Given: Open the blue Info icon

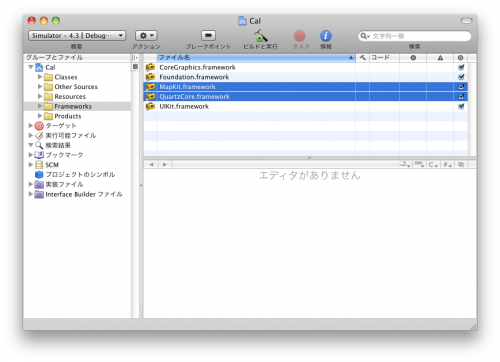Looking at the screenshot, I should click(326, 36).
